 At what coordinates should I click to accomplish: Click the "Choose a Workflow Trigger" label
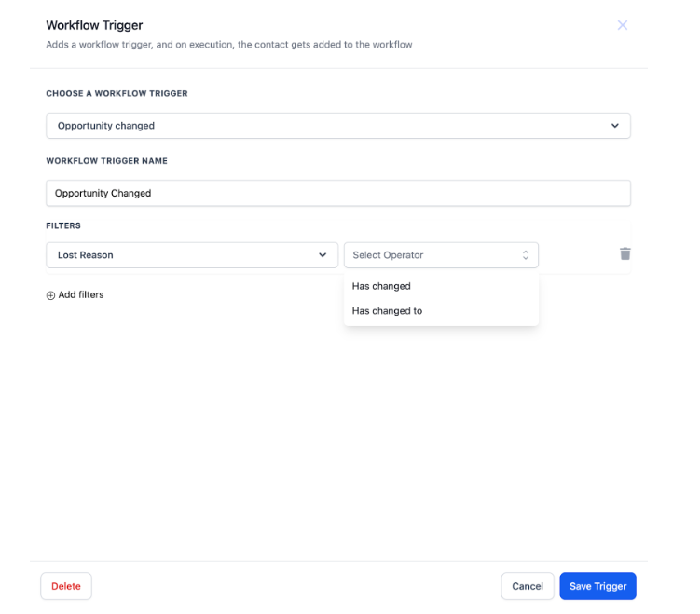point(117,94)
